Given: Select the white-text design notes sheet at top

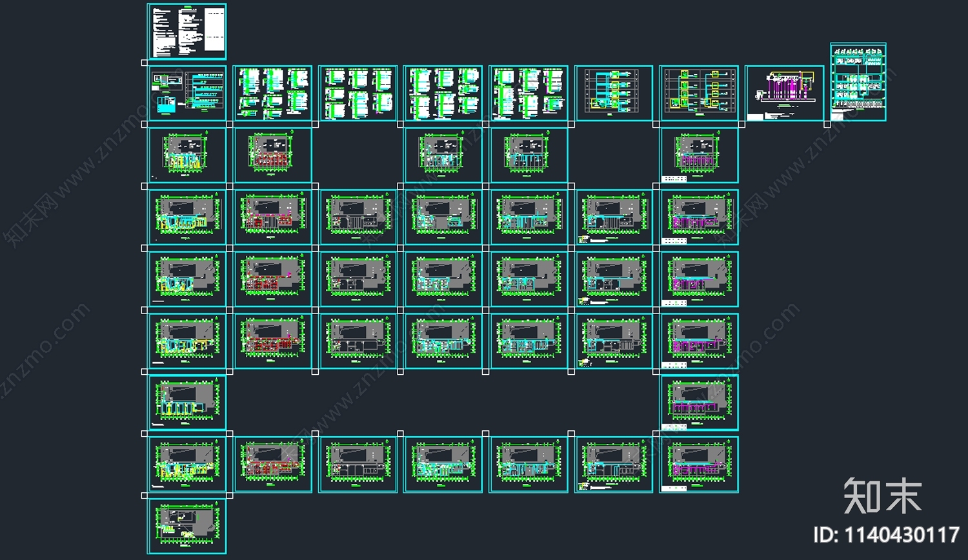Looking at the screenshot, I should pyautogui.click(x=187, y=32).
